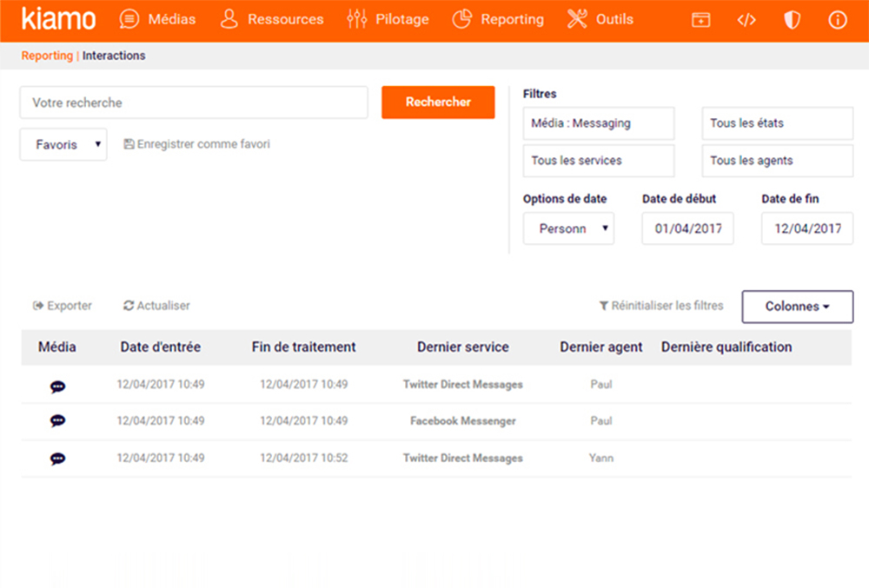Expand the 'Options de date' dropdown

point(568,228)
